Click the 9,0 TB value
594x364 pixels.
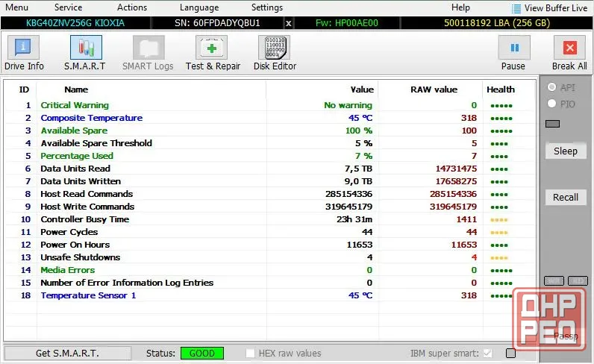click(x=358, y=181)
